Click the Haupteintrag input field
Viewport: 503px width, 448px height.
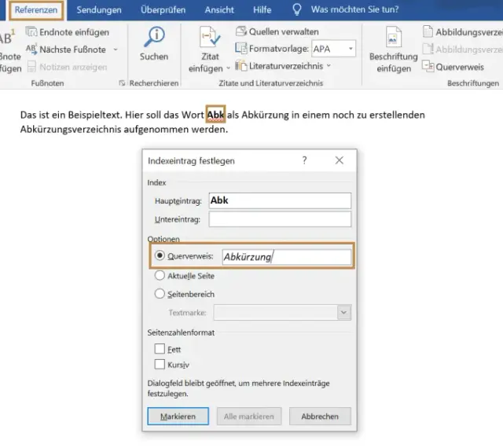pyautogui.click(x=280, y=200)
